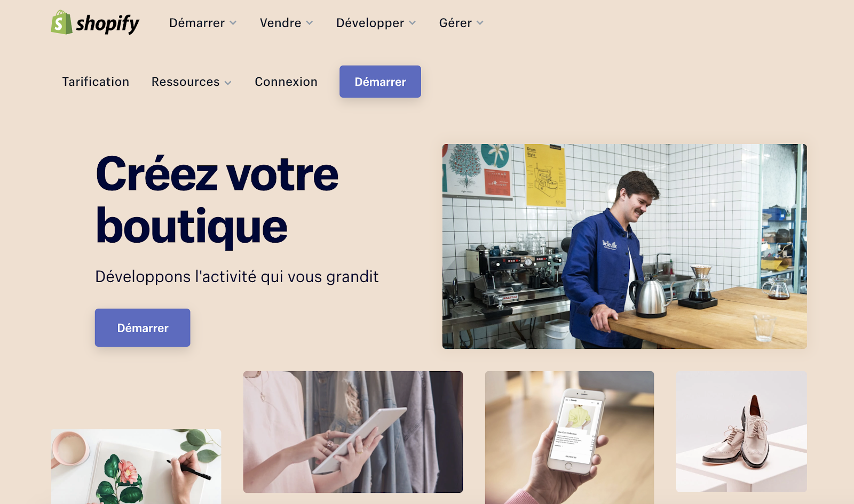Expand the Développer dropdown arrow
This screenshot has width=854, height=504.
coord(413,23)
